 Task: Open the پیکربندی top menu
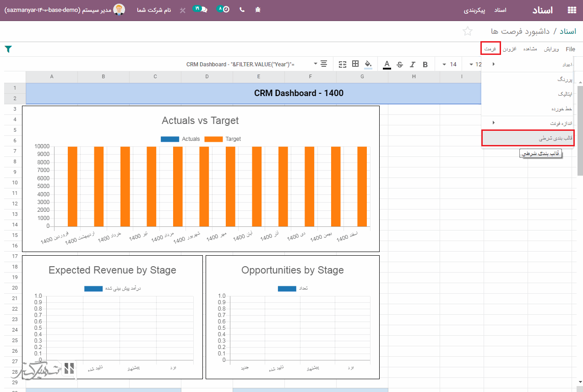click(x=474, y=10)
